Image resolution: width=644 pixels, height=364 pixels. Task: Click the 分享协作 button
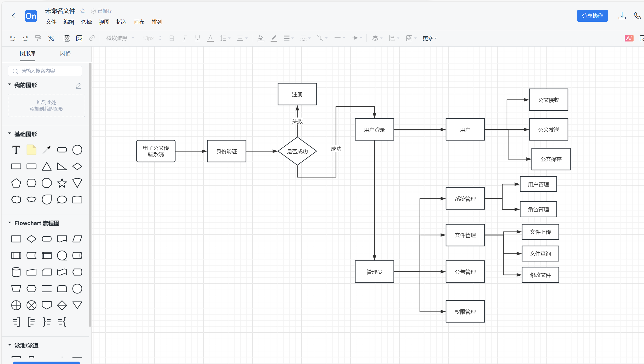[592, 16]
